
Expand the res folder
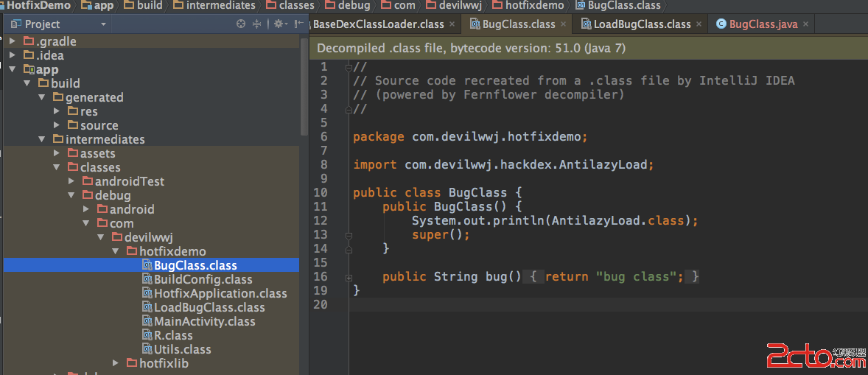(57, 111)
